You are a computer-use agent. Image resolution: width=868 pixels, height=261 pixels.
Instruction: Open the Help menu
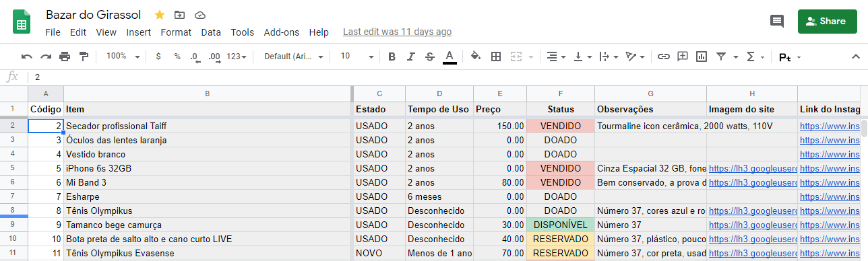[x=319, y=32]
